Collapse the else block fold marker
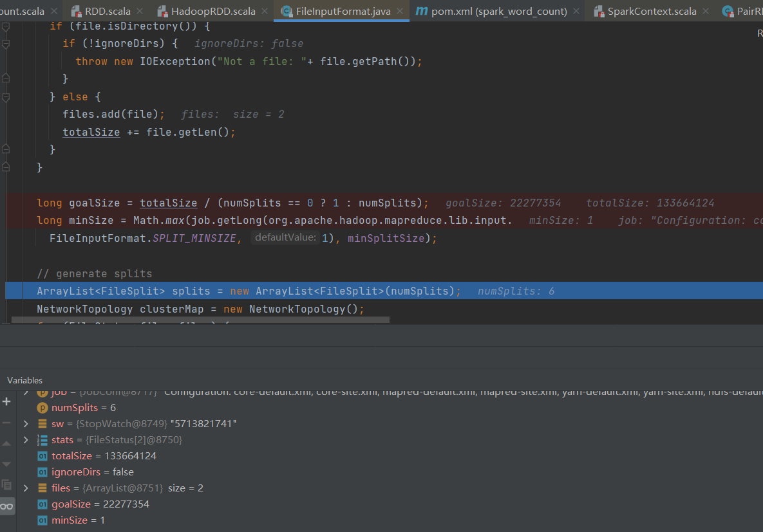Image resolution: width=763 pixels, height=532 pixels. click(x=6, y=97)
